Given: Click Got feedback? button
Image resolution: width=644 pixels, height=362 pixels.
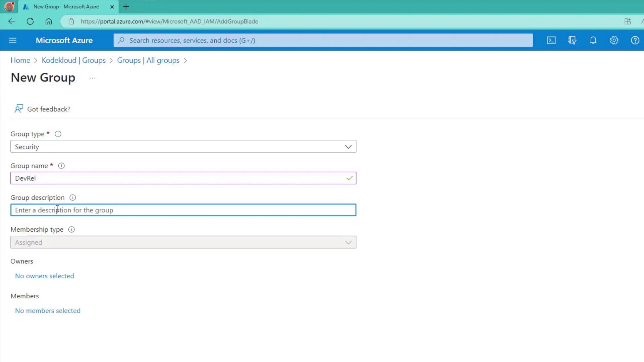Looking at the screenshot, I should click(42, 109).
